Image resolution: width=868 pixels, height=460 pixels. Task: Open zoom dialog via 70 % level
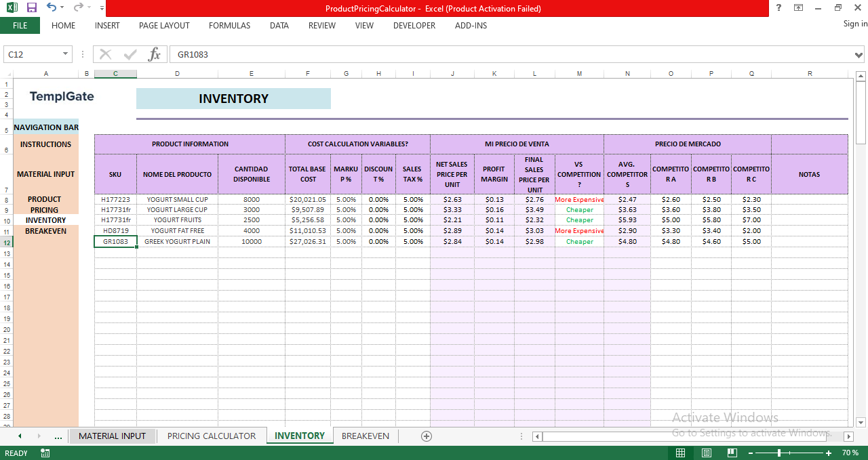(850, 453)
